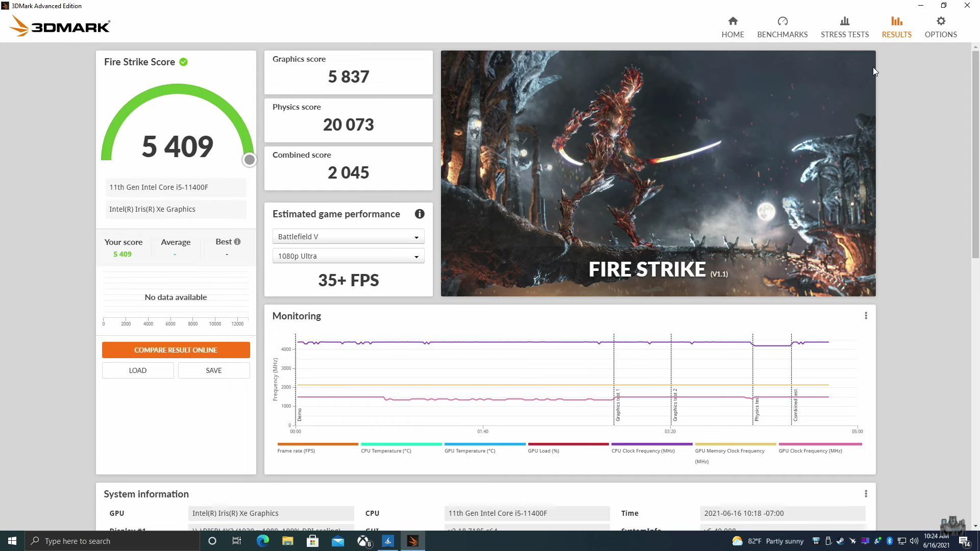Toggle the GPU Temperature legend swatch

point(484,444)
